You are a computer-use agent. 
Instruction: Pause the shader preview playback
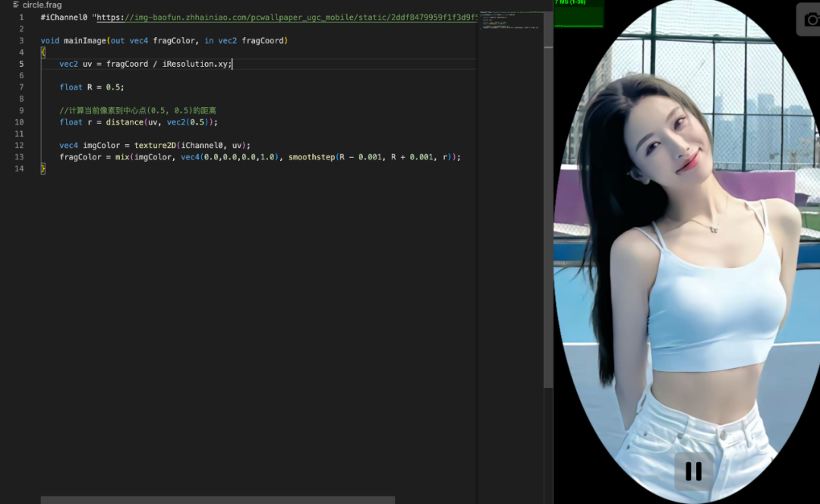(693, 471)
